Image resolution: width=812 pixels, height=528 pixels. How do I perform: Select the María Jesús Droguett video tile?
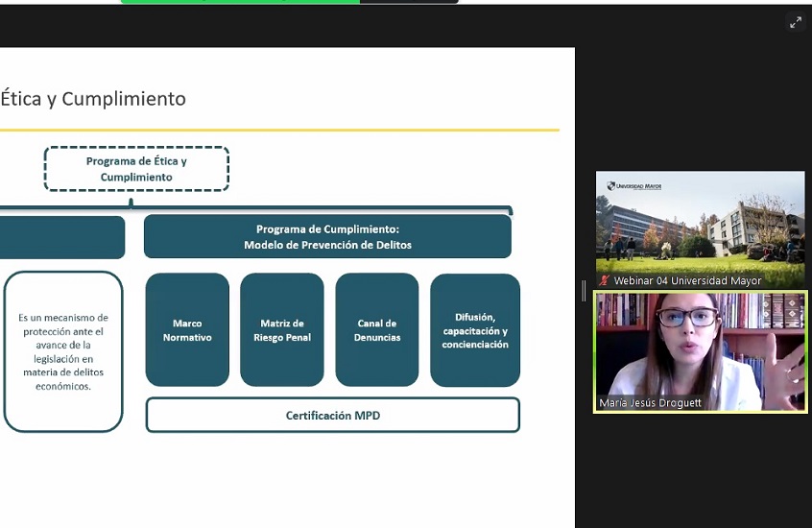pyautogui.click(x=700, y=351)
